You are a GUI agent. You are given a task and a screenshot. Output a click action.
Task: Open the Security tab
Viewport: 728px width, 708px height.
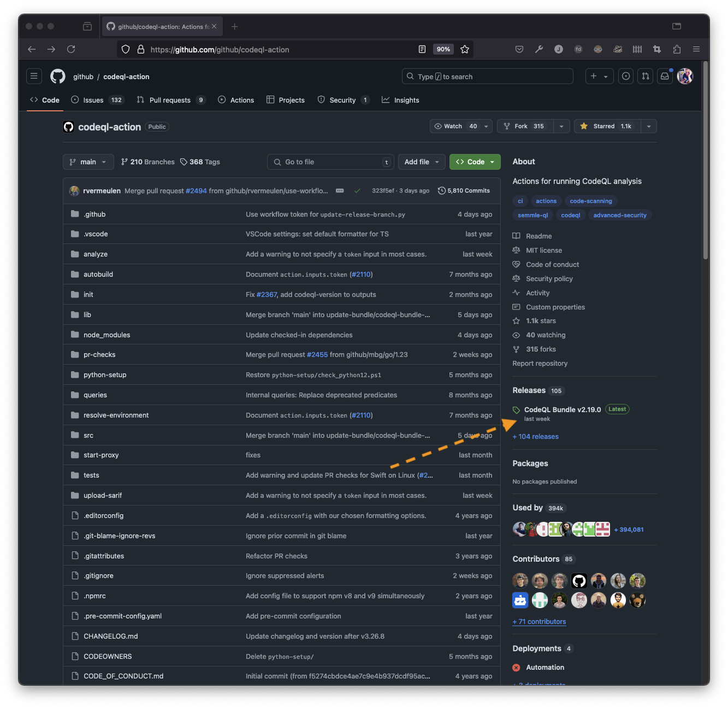(x=344, y=100)
